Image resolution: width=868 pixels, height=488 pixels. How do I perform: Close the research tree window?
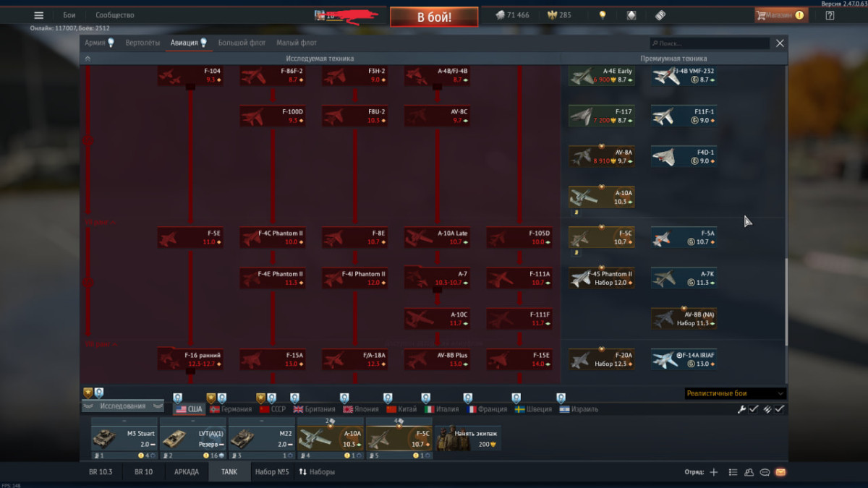(780, 43)
